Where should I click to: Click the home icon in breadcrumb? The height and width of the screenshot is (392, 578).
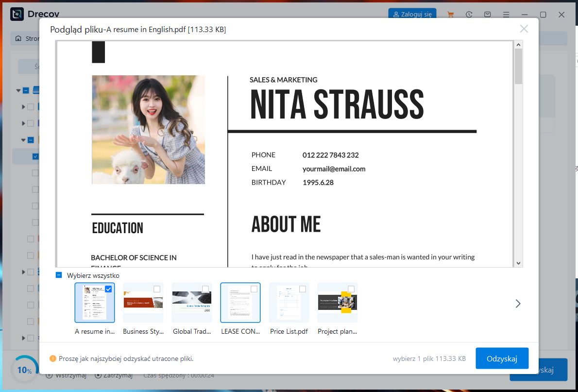[18, 38]
